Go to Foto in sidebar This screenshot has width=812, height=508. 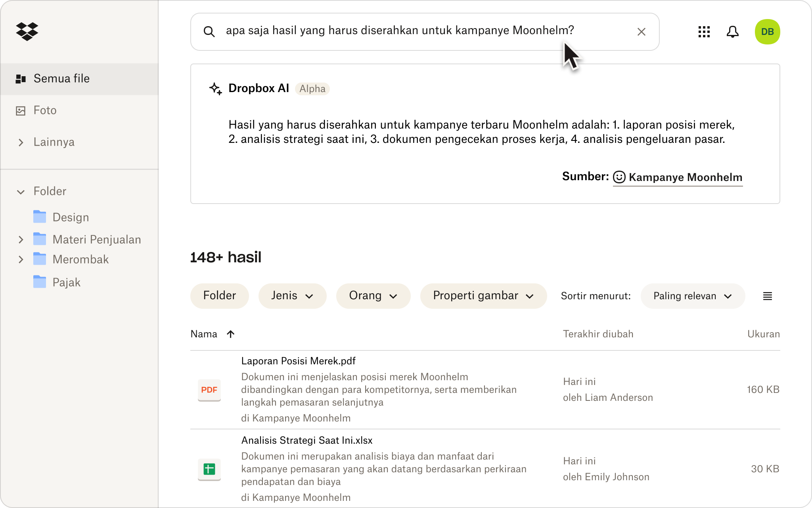[x=45, y=110]
